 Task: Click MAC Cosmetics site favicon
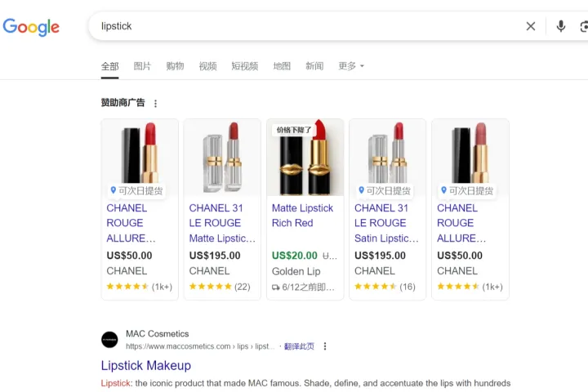click(110, 340)
